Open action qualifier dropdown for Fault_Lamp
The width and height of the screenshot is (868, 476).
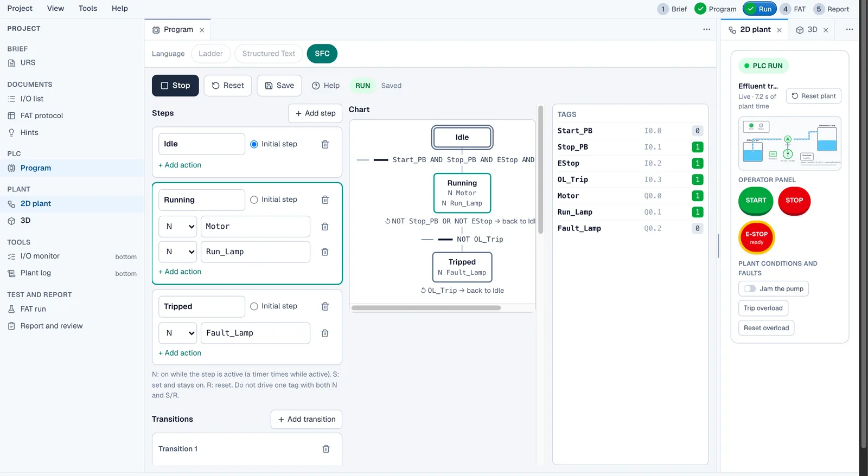click(x=177, y=333)
